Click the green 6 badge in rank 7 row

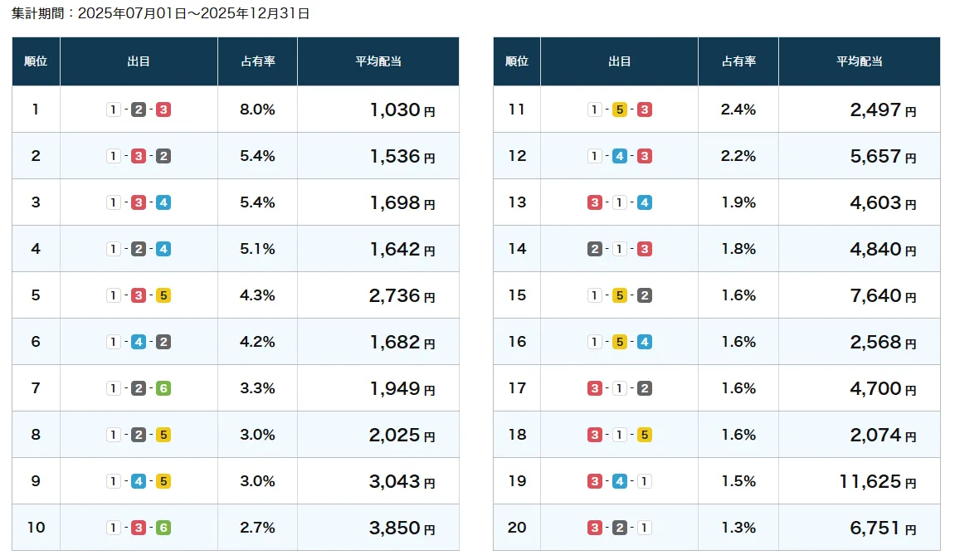[163, 388]
